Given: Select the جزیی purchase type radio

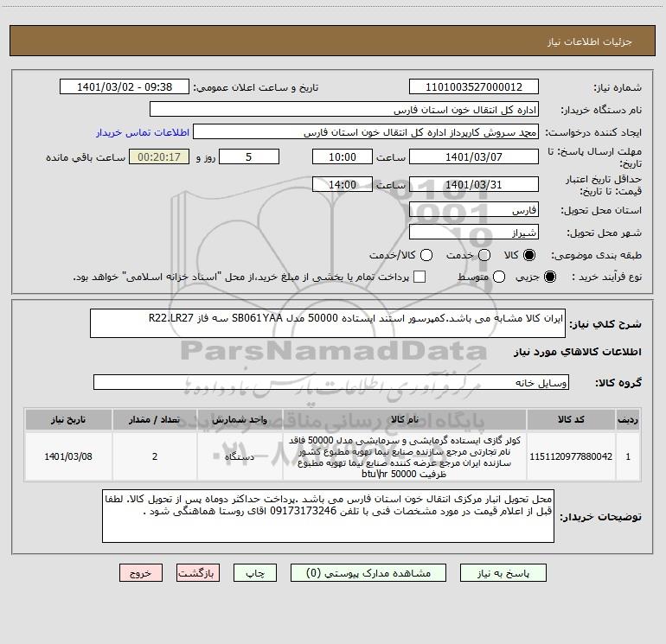Looking at the screenshot, I should 550,277.
